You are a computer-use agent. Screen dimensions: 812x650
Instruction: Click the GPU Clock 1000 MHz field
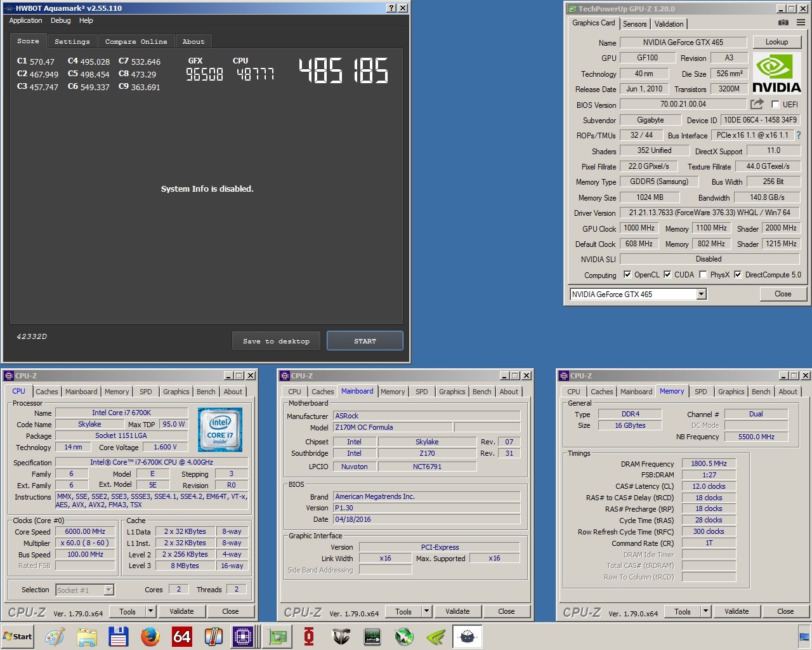point(639,228)
